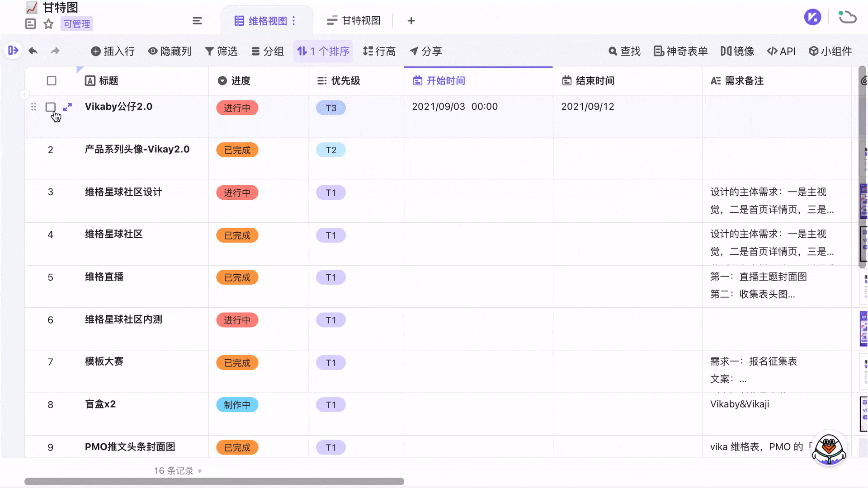Adjust 行高 (row height) setting
868x488 pixels.
click(379, 51)
